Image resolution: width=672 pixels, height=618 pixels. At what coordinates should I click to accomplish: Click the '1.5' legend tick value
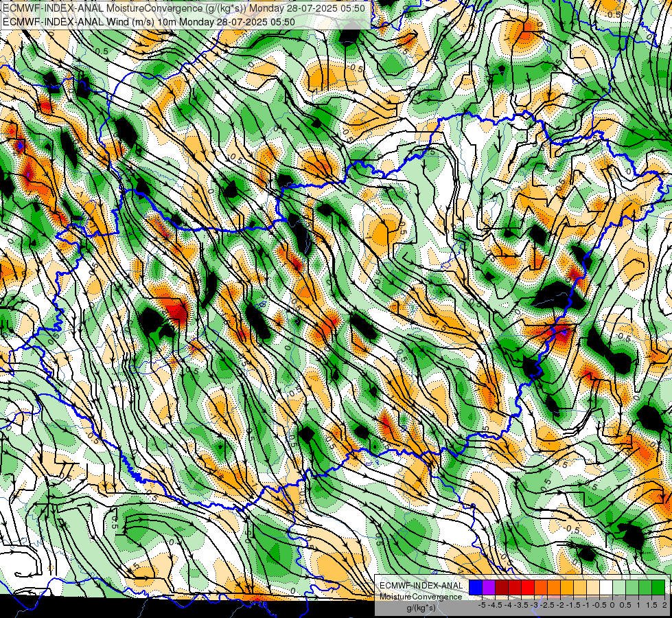[651, 605]
